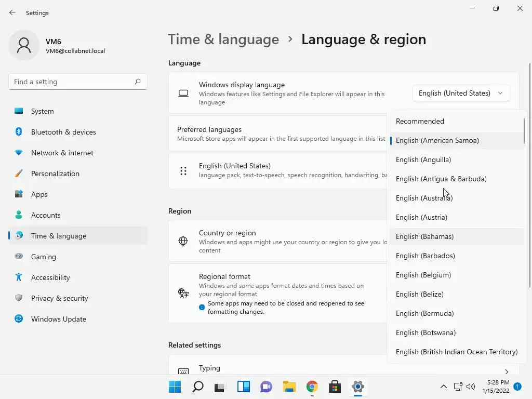The image size is (532, 399).
Task: Choose English (Botswana) option
Action: click(457, 332)
